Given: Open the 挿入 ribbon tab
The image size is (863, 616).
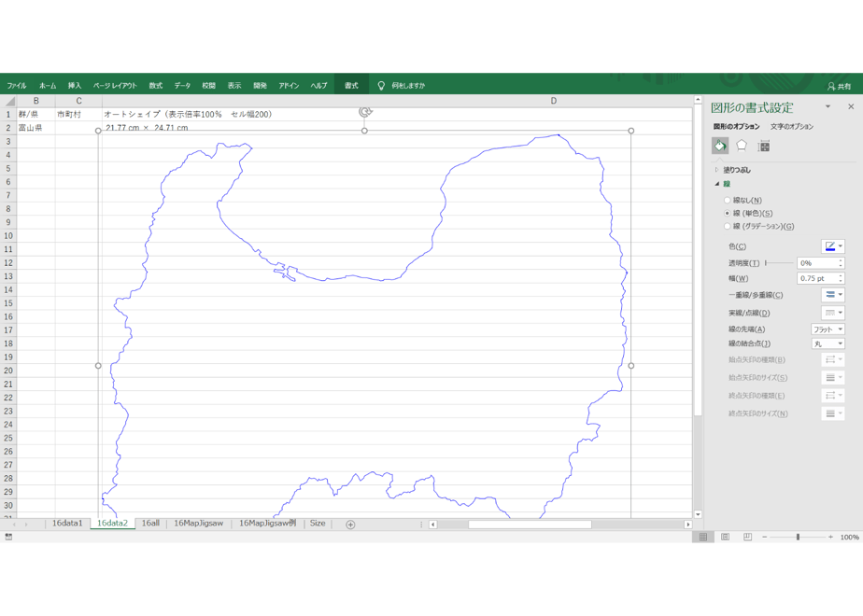Looking at the screenshot, I should click(75, 85).
